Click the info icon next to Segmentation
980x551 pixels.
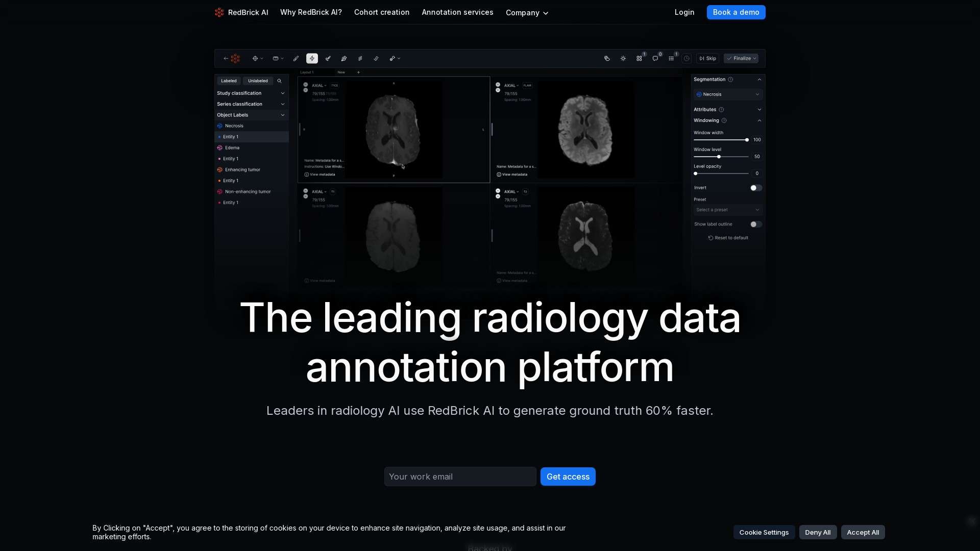730,80
